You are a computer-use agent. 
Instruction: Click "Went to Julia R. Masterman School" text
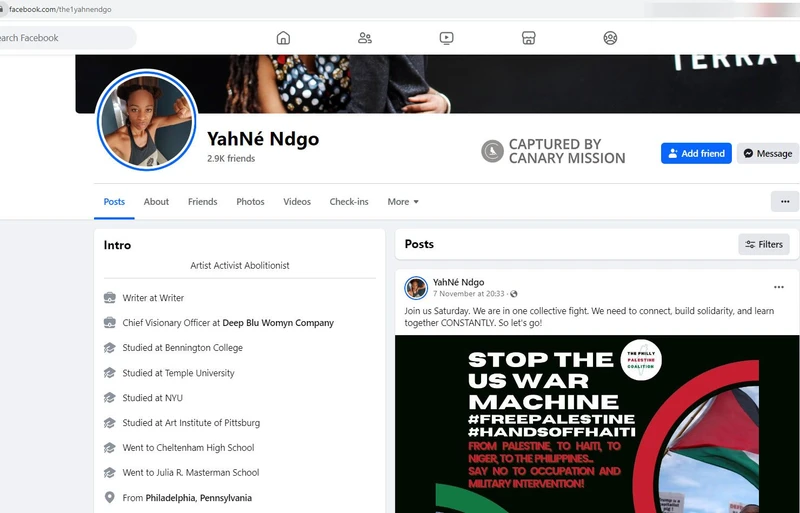point(191,473)
